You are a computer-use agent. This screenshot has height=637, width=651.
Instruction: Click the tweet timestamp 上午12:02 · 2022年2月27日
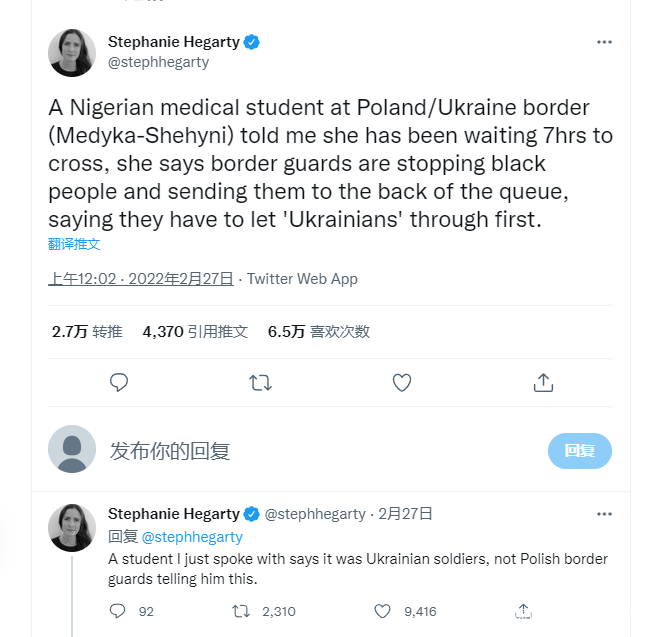coord(141,279)
